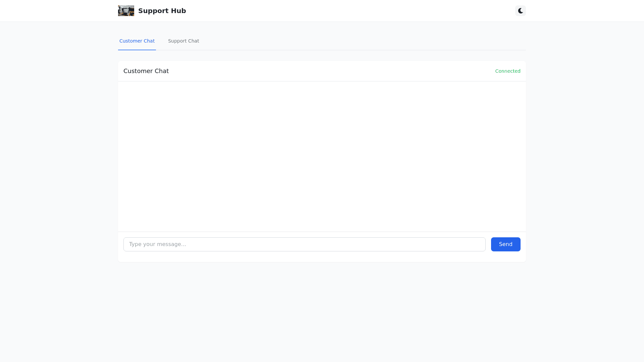This screenshot has height=362, width=644.
Task: Click the Customer Chat panel heading
Action: tap(146, 71)
